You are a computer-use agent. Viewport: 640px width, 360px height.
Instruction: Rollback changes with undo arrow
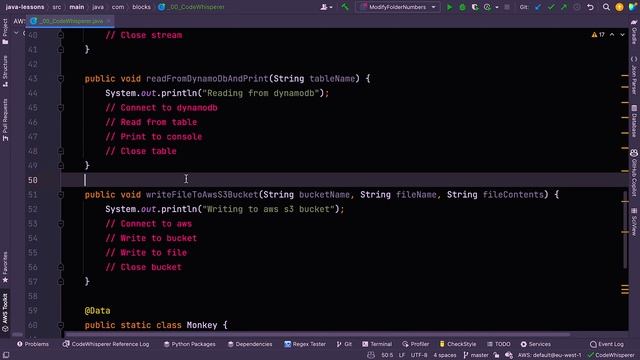(590, 7)
